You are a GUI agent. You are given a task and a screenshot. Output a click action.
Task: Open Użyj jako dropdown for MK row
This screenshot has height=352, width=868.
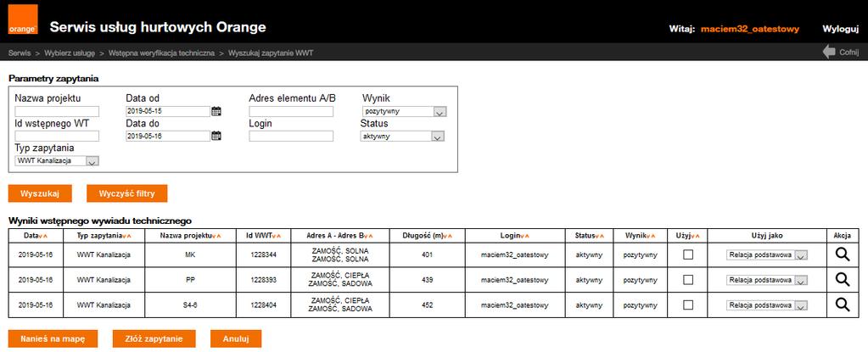pyautogui.click(x=767, y=255)
